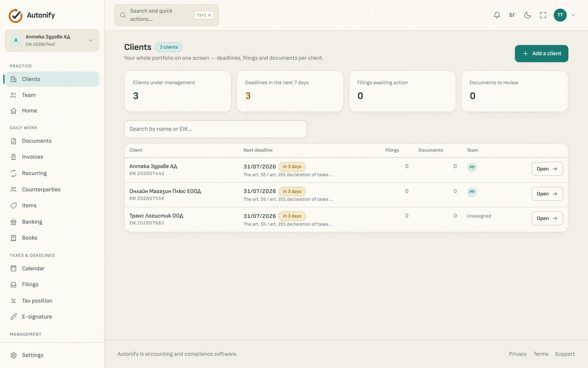Click the search magnifier icon
The height and width of the screenshot is (368, 588).
pos(123,15)
